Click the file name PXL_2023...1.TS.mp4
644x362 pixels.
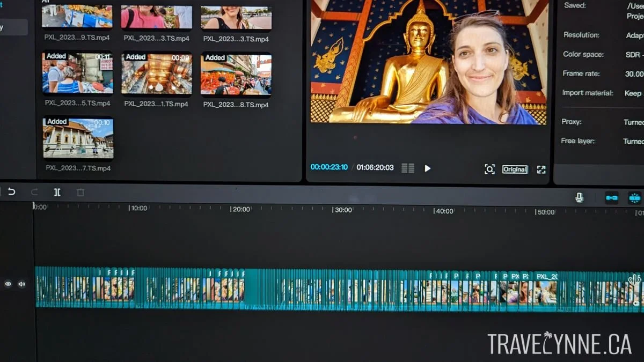pos(156,104)
